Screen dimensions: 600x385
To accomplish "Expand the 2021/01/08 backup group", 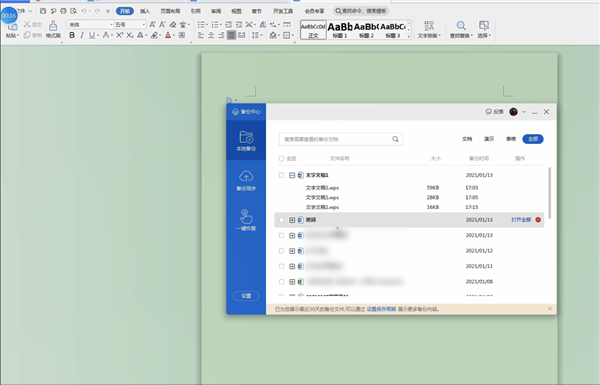I will coord(292,282).
